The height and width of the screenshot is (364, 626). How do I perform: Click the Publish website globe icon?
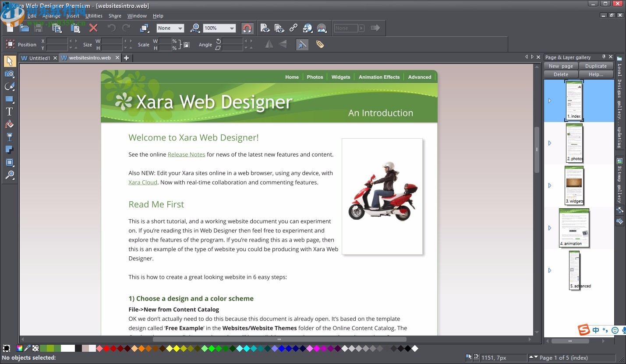point(308,28)
